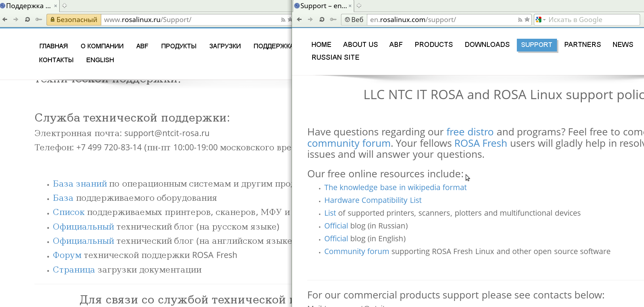Go forward in the right en.rosalinux.com window
This screenshot has width=644, height=307.
pos(310,20)
